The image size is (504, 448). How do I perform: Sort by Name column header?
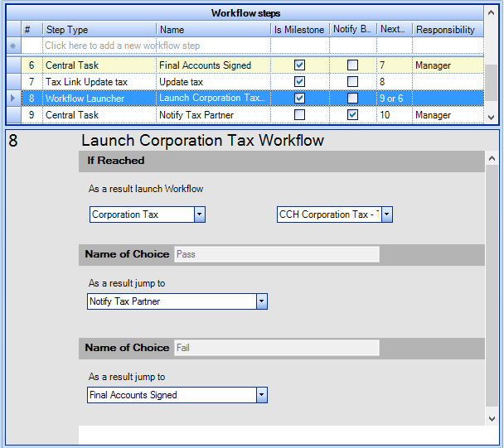(213, 30)
